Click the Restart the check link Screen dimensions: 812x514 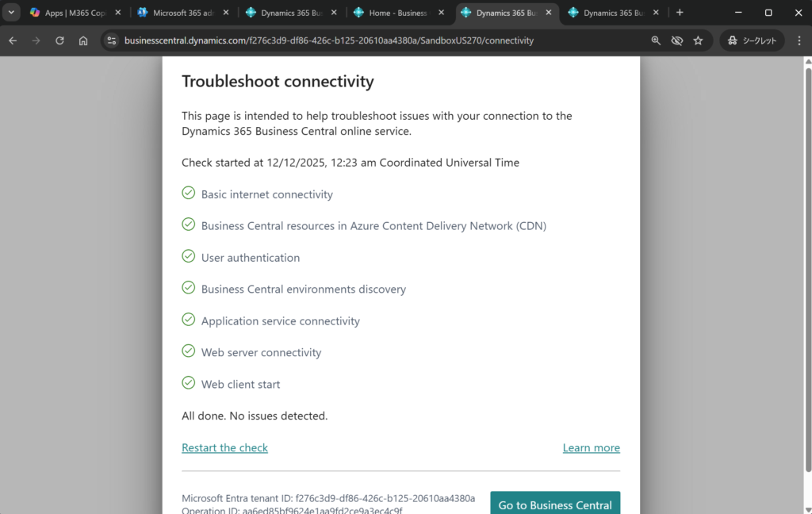point(224,448)
